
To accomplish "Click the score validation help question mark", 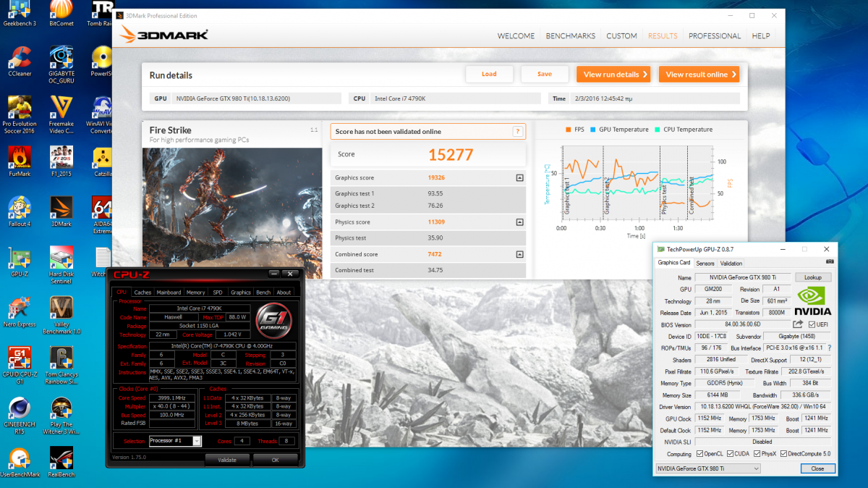I will click(x=517, y=131).
